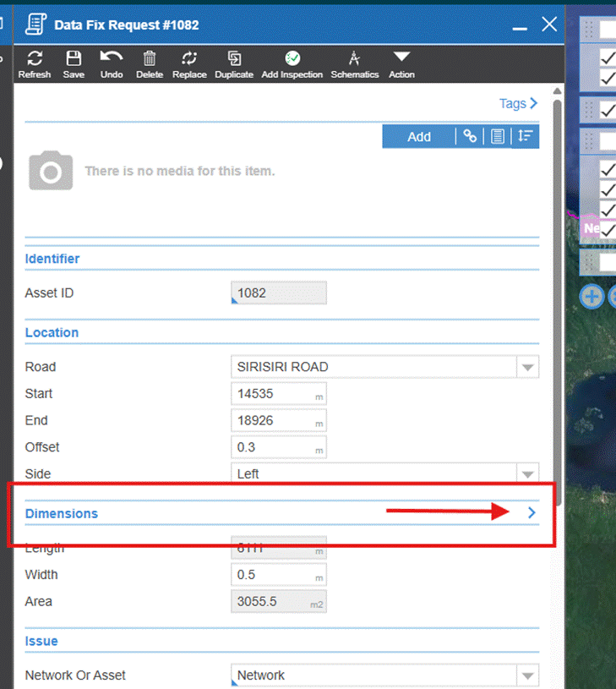Viewport: 616px width, 689px height.
Task: Open the Tags link
Action: click(x=518, y=103)
